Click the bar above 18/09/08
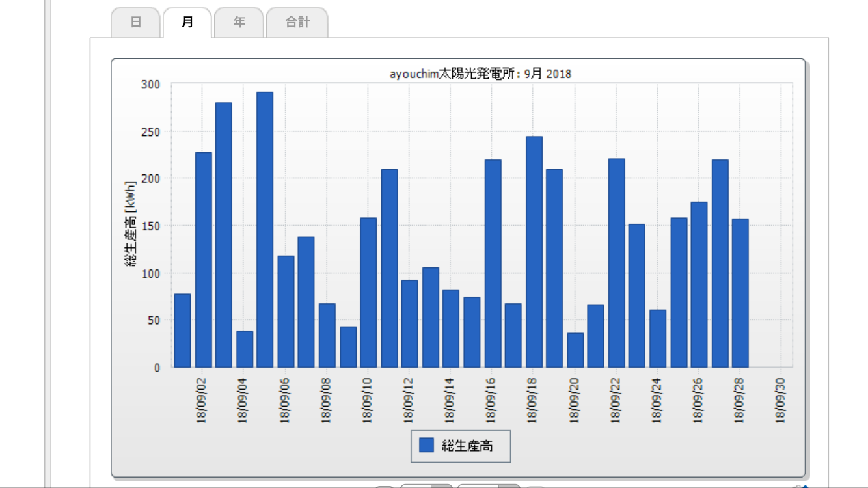 pyautogui.click(x=327, y=336)
